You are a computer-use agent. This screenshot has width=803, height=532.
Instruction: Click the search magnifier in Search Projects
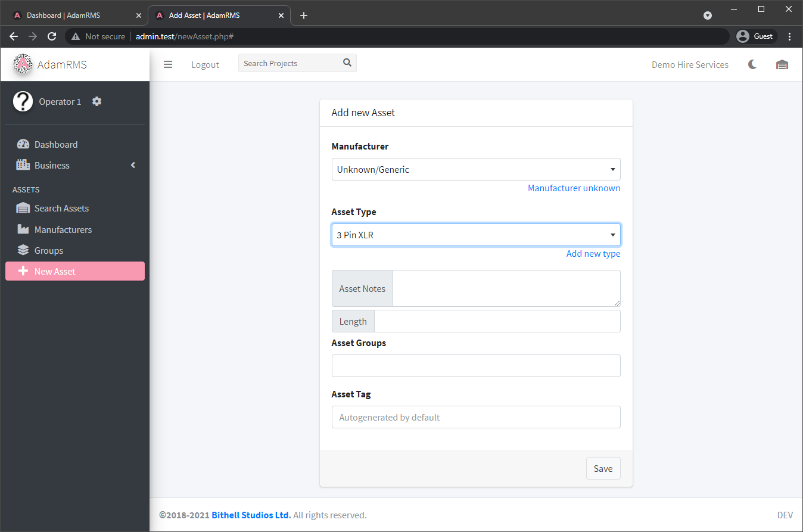coord(347,62)
